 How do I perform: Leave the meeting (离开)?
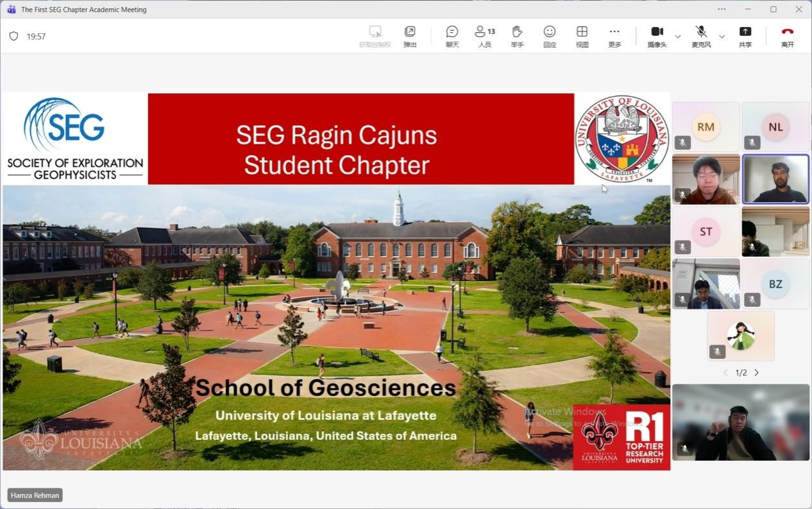788,36
